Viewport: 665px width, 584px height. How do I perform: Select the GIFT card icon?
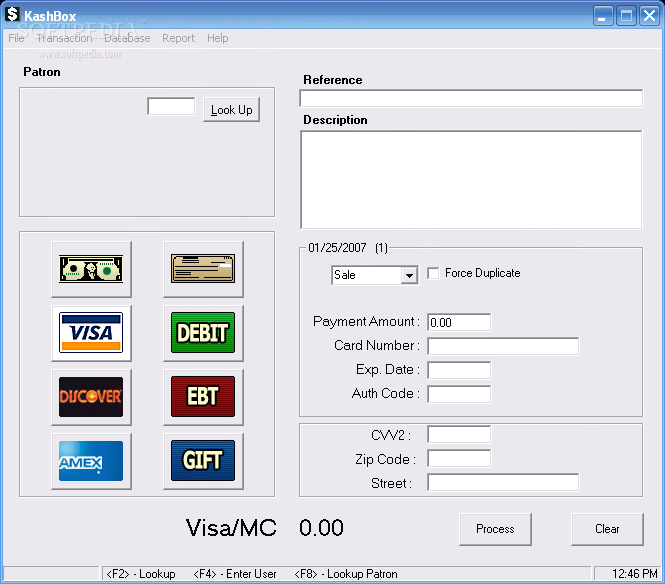(203, 461)
